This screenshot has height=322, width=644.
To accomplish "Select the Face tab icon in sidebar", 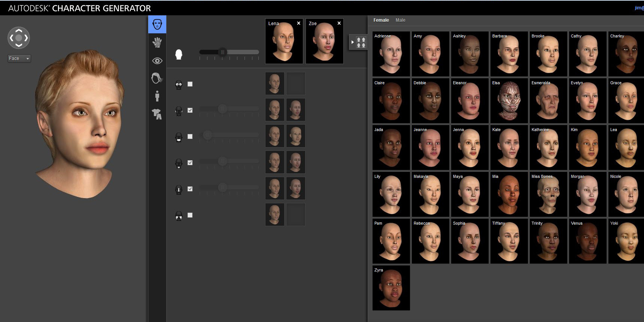I will tap(157, 24).
